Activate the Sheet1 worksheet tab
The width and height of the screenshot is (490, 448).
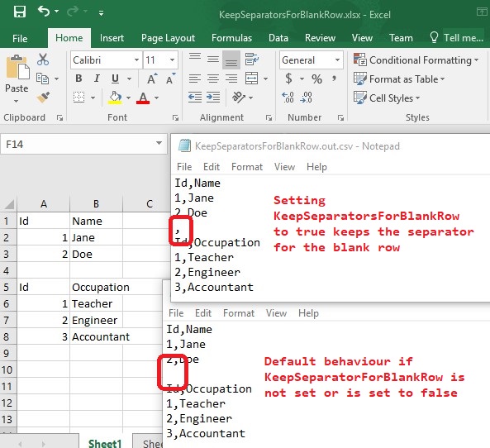click(105, 443)
